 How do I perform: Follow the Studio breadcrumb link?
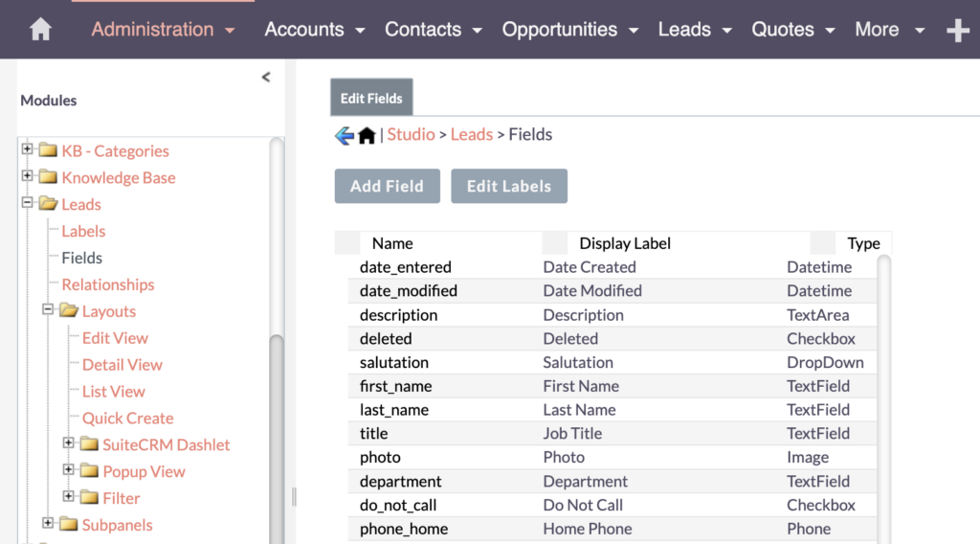[411, 134]
